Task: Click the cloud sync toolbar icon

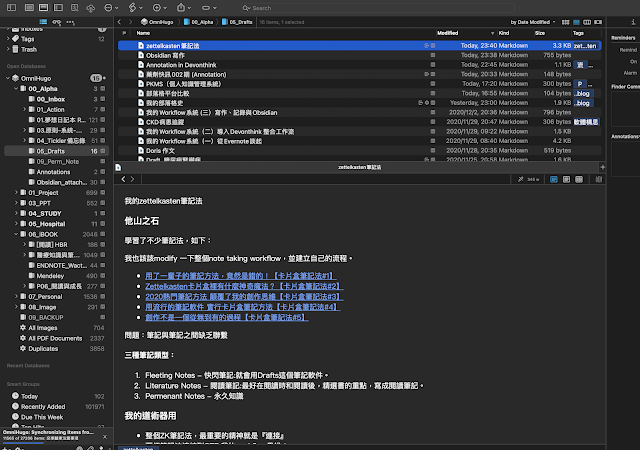Action: click(90, 8)
